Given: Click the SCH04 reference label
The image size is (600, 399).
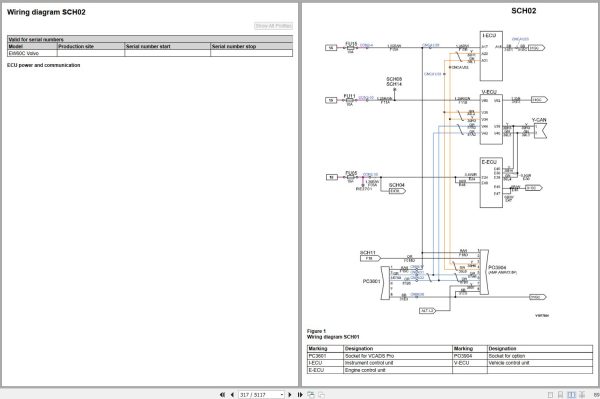Looking at the screenshot, I should click(x=396, y=185).
